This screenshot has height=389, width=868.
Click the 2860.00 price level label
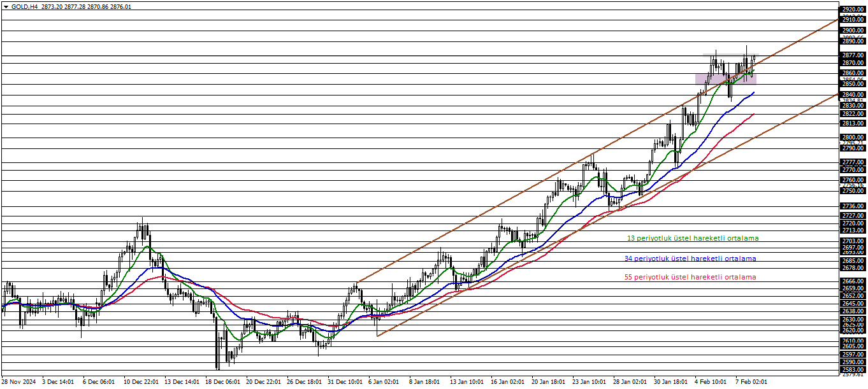[x=853, y=73]
